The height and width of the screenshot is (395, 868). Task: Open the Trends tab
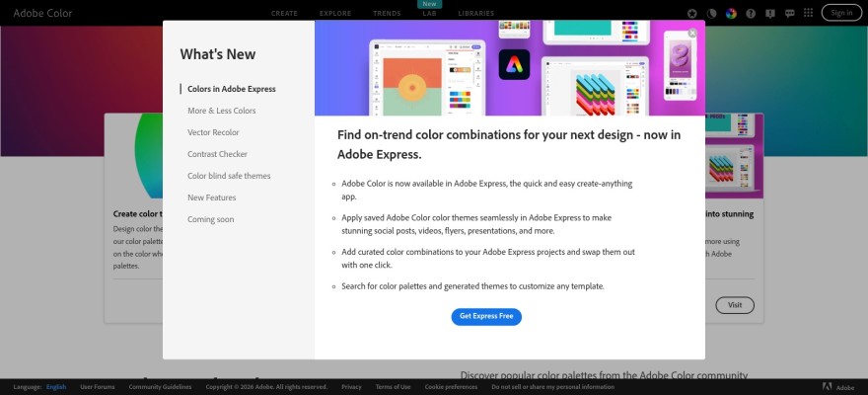[387, 13]
